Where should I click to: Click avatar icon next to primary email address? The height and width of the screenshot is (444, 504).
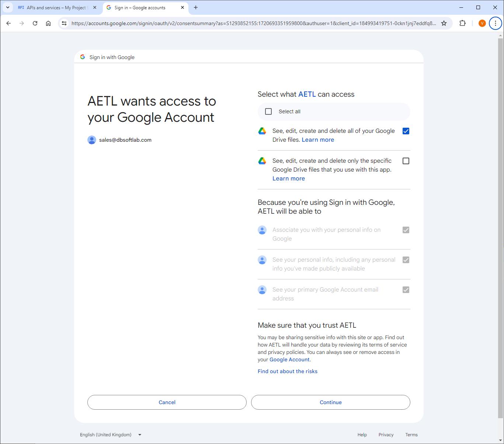coord(262,290)
